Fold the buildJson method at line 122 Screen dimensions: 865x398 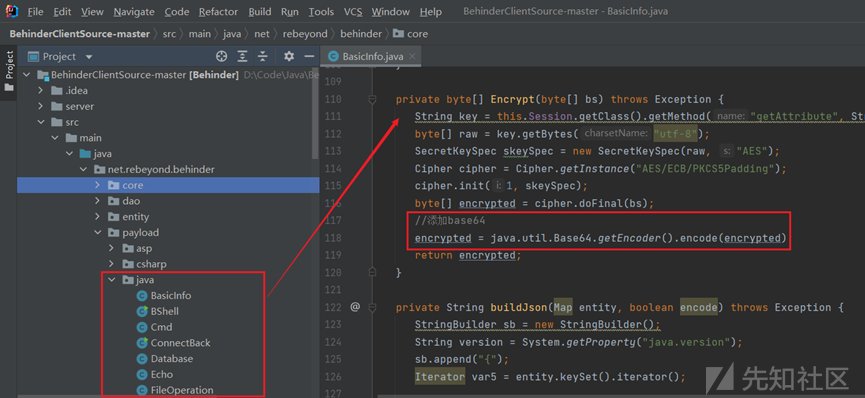tap(372, 307)
